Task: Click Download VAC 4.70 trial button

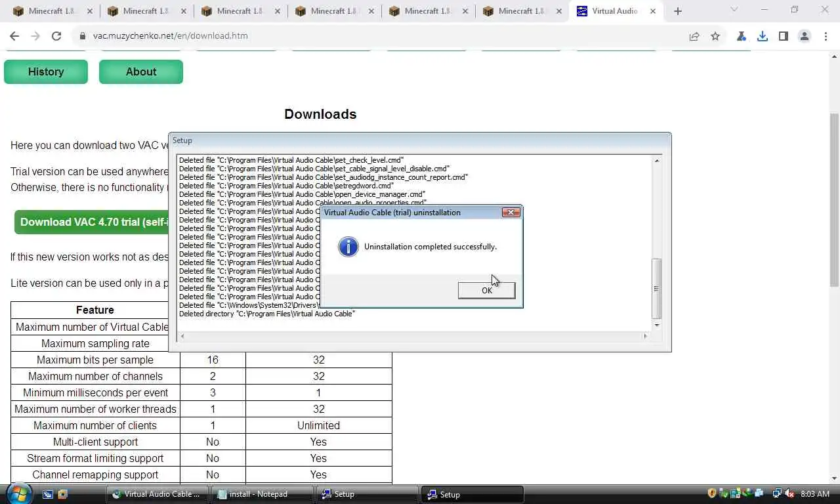Action: [x=92, y=222]
